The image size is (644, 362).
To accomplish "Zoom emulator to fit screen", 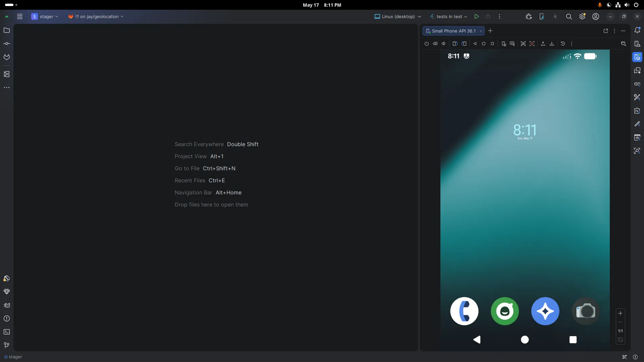I will point(621,340).
